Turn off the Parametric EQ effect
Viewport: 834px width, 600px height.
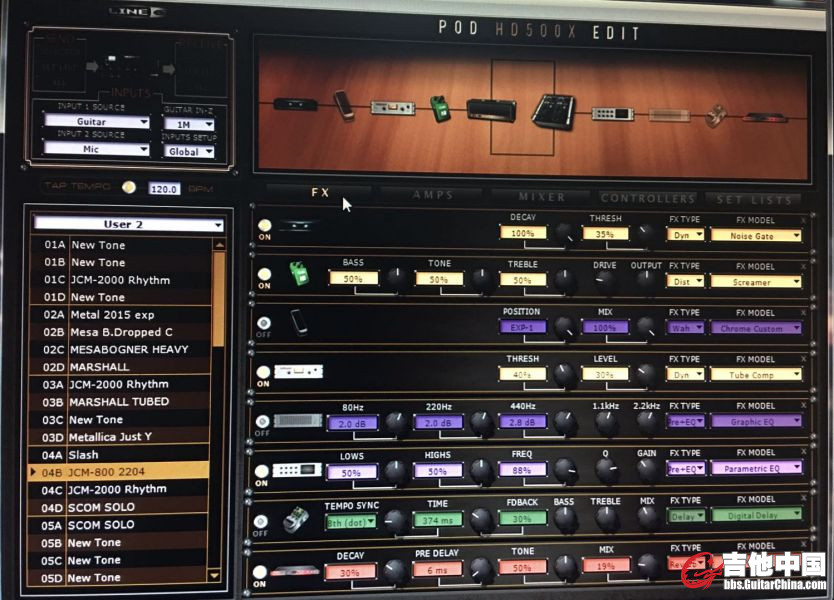[x=261, y=471]
